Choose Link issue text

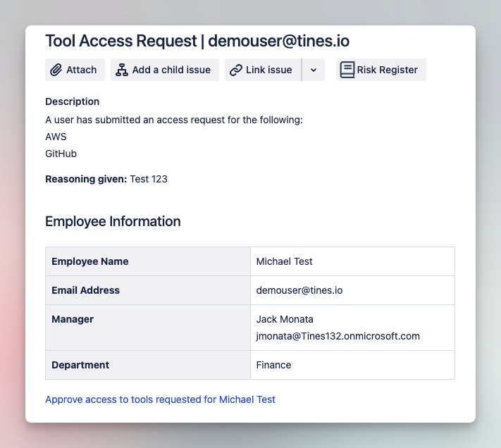[268, 70]
